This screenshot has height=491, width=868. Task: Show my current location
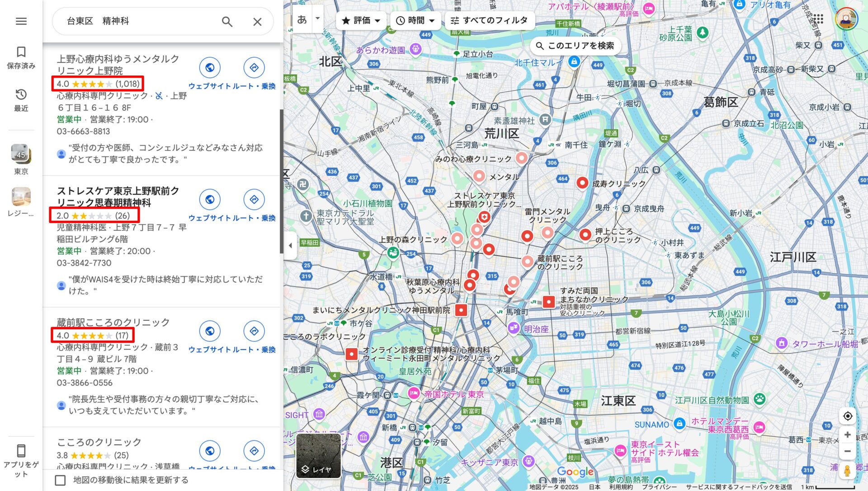(x=848, y=416)
